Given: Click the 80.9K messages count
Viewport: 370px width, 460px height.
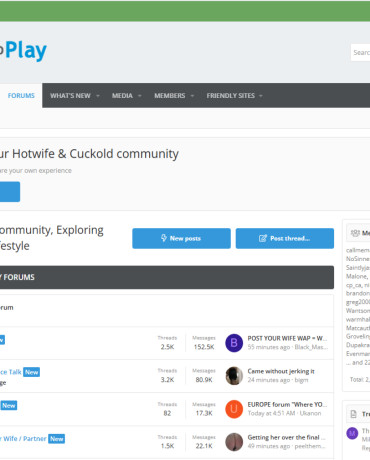Looking at the screenshot, I should pos(204,380).
